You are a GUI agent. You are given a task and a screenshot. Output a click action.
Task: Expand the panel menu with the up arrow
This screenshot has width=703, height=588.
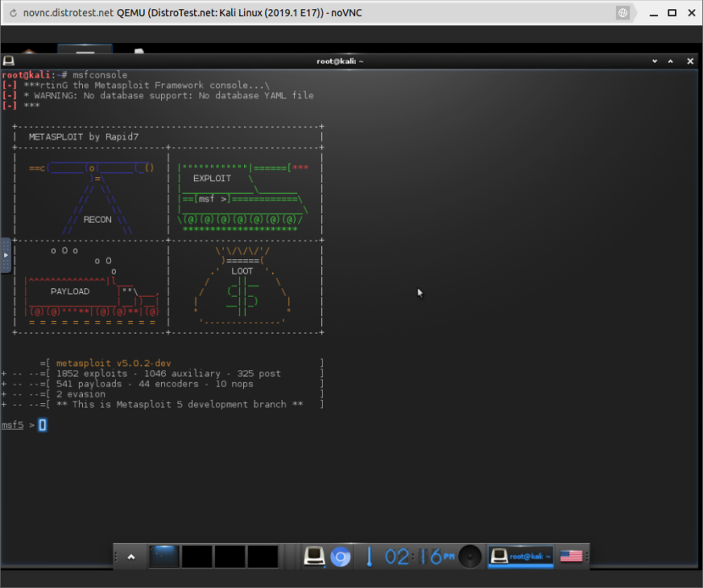click(131, 557)
